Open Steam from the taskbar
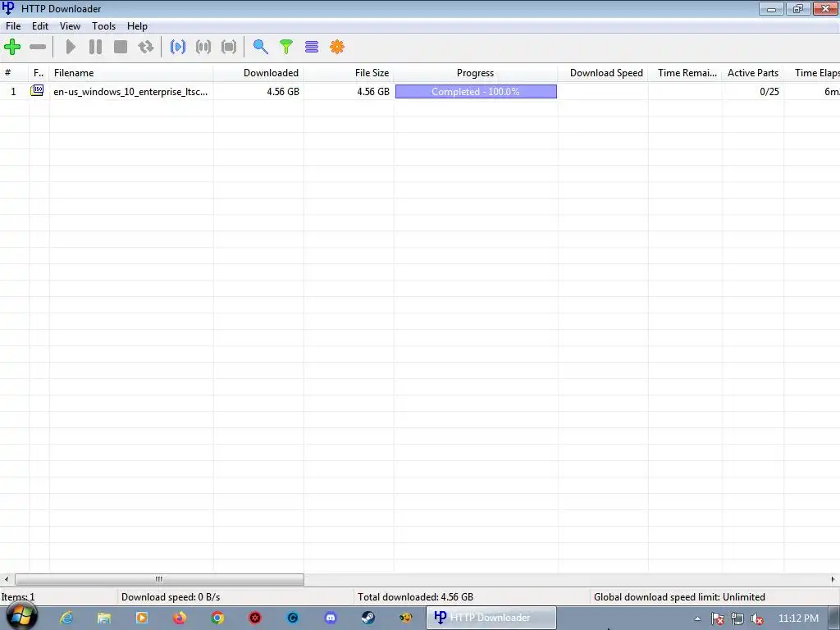Image resolution: width=840 pixels, height=630 pixels. [368, 618]
